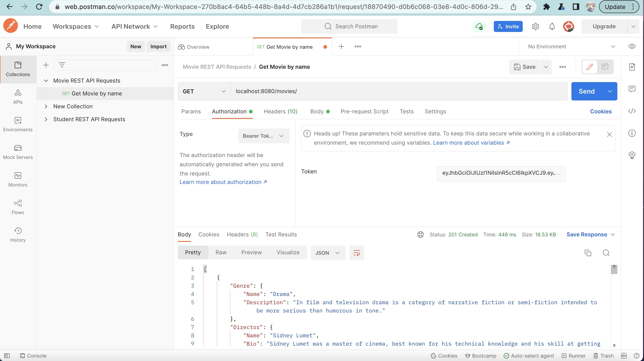The image size is (644, 361).
Task: Open Collections in the sidebar
Action: (18, 69)
